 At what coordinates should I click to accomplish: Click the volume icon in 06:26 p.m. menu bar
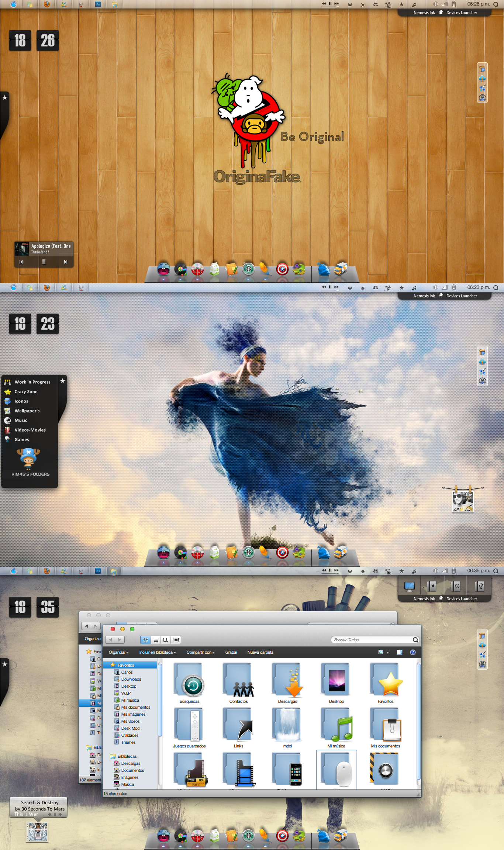(x=435, y=4)
